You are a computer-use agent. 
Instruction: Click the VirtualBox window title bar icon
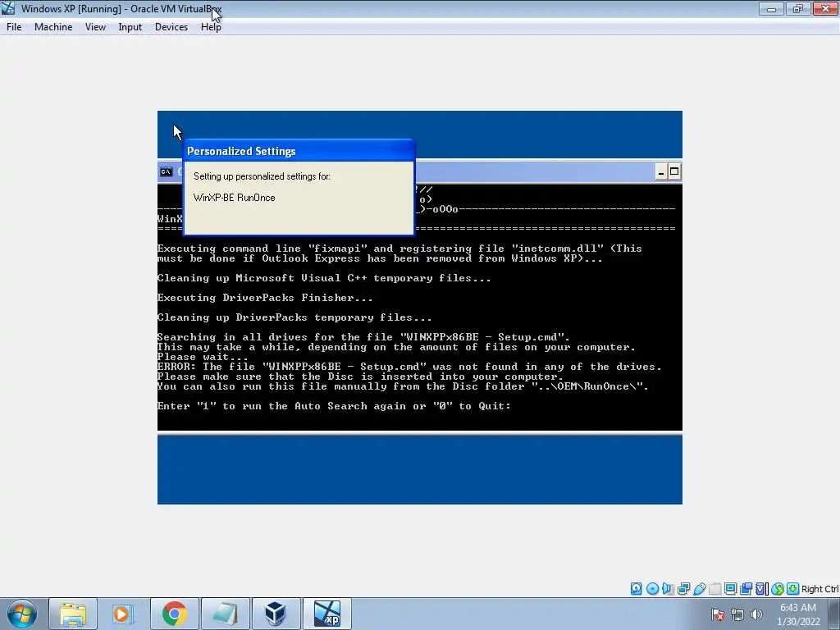pos(8,8)
